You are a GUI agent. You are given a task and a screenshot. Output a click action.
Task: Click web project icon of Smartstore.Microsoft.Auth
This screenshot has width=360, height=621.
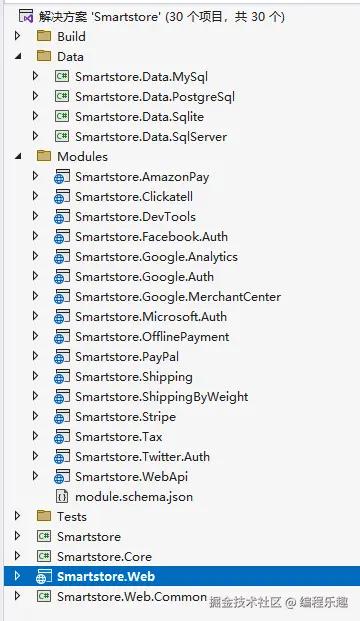coord(62,316)
